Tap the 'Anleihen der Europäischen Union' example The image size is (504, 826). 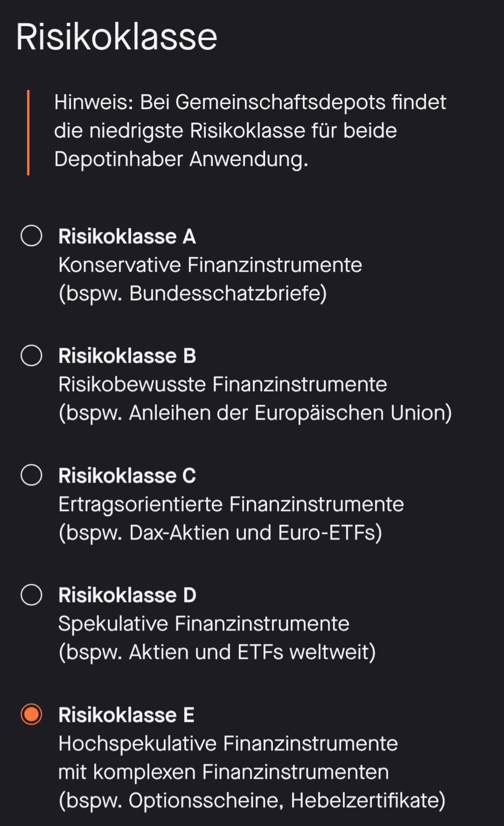coord(255,413)
